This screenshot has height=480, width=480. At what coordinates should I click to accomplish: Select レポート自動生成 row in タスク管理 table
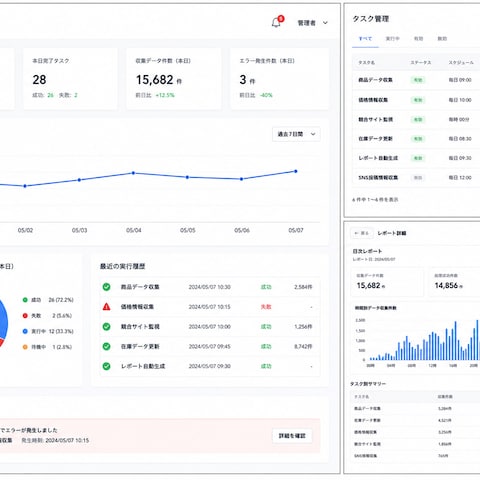[416, 158]
